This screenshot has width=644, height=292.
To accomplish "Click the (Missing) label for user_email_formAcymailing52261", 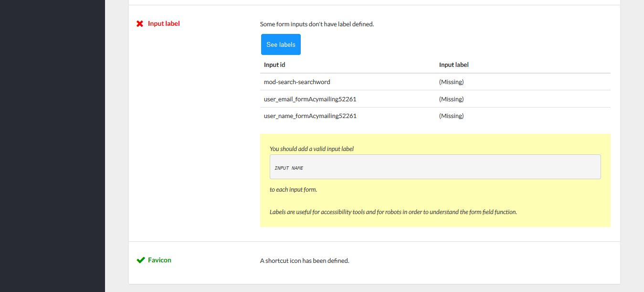I will coord(451,99).
